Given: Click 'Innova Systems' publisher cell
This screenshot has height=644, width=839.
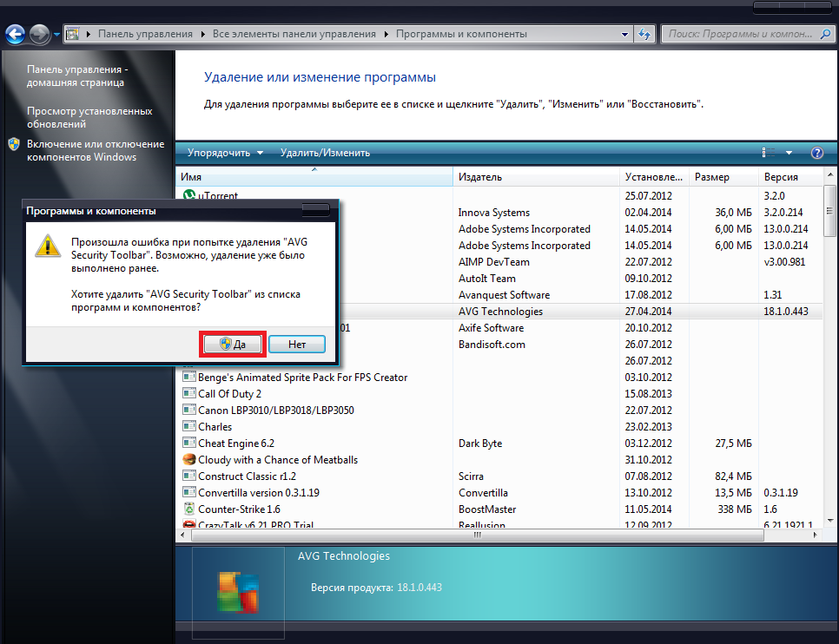Looking at the screenshot, I should 494,213.
